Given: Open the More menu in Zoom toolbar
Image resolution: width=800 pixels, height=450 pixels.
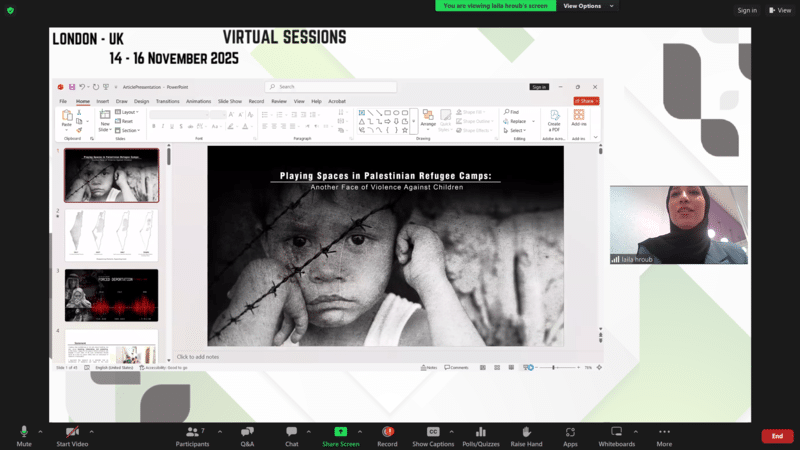Looking at the screenshot, I should click(664, 434).
